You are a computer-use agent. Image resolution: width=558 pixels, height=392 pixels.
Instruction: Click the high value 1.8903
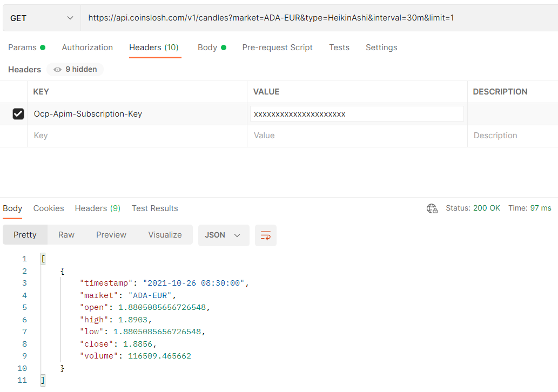click(133, 320)
